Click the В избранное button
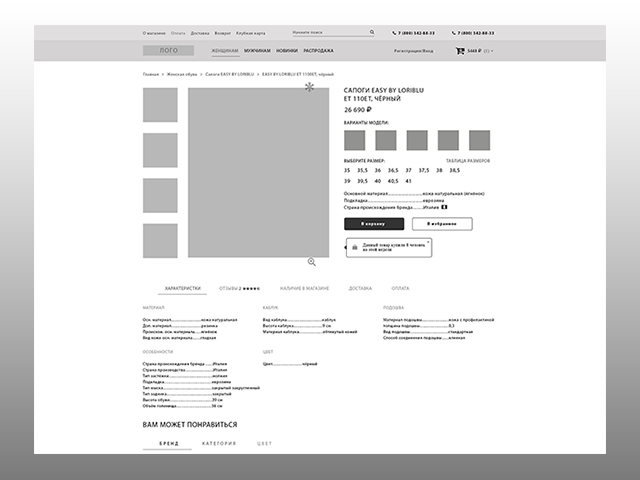640x480 pixels. tap(442, 224)
